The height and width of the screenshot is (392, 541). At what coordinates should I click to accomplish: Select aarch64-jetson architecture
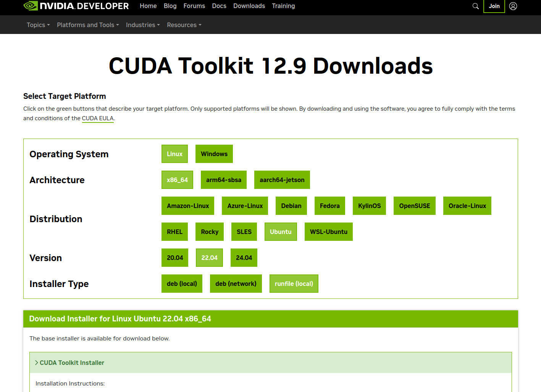pos(282,180)
